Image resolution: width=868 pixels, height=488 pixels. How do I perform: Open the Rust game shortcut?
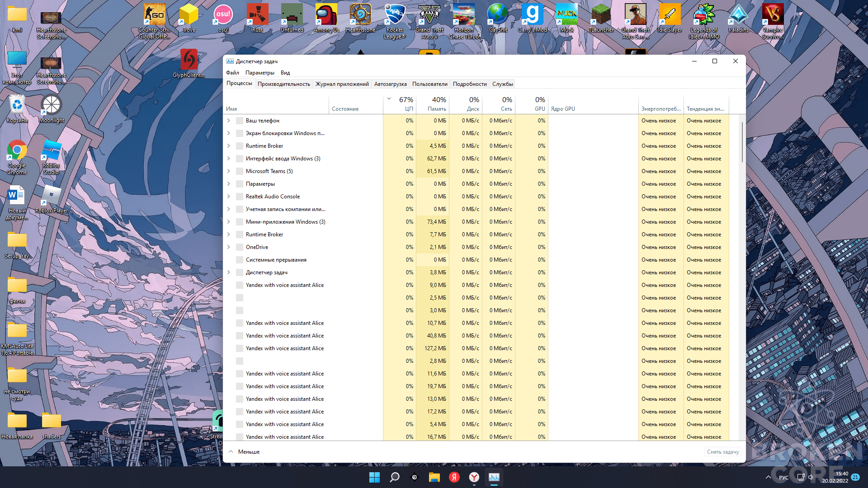tap(257, 18)
